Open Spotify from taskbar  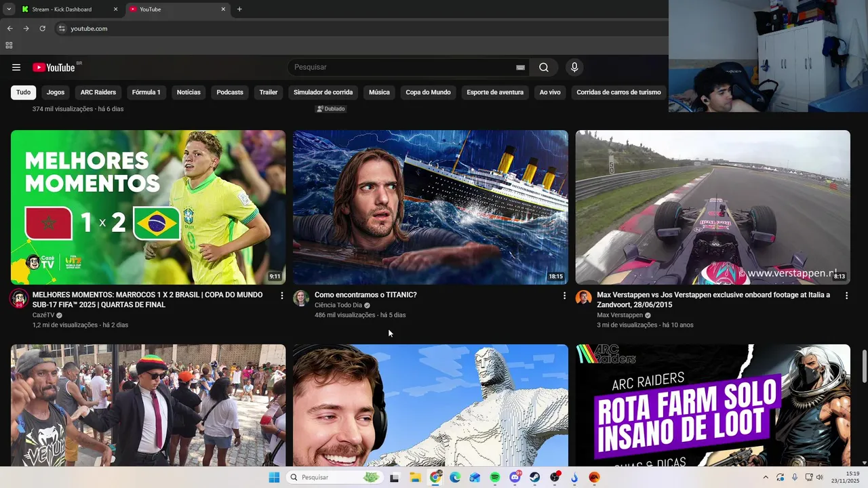495,477
